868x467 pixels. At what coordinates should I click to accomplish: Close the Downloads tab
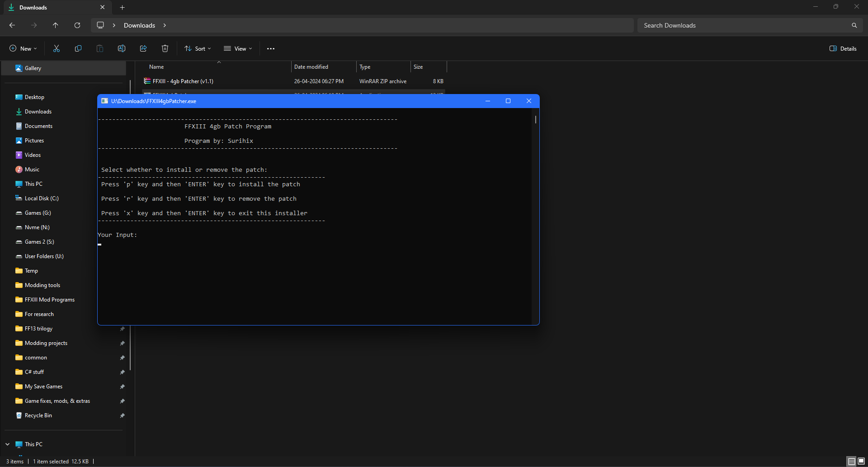(x=103, y=7)
